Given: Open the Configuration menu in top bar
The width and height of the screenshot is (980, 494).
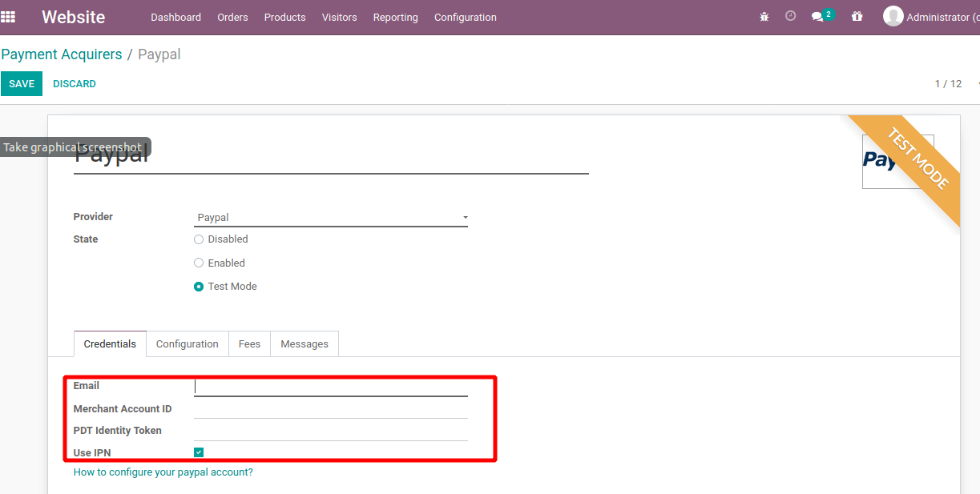Looking at the screenshot, I should click(465, 17).
